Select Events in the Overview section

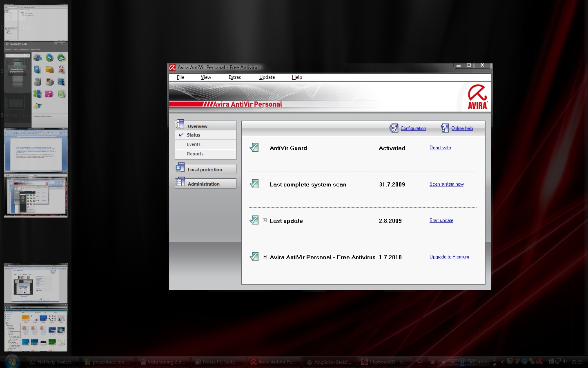[x=206, y=144]
